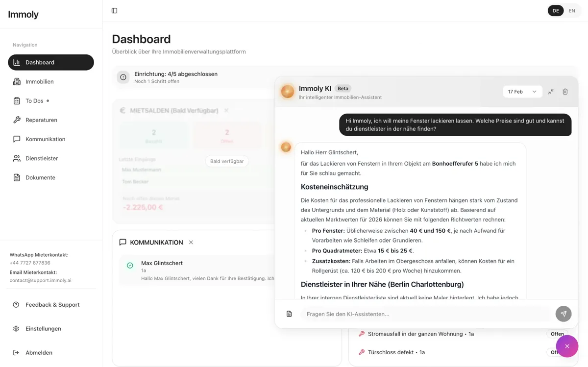Click the assistant avatar beside the reply
The width and height of the screenshot is (588, 367).
tap(286, 147)
